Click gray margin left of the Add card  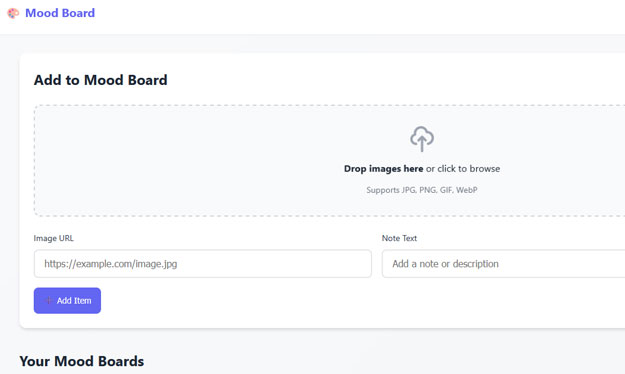pyautogui.click(x=9, y=191)
